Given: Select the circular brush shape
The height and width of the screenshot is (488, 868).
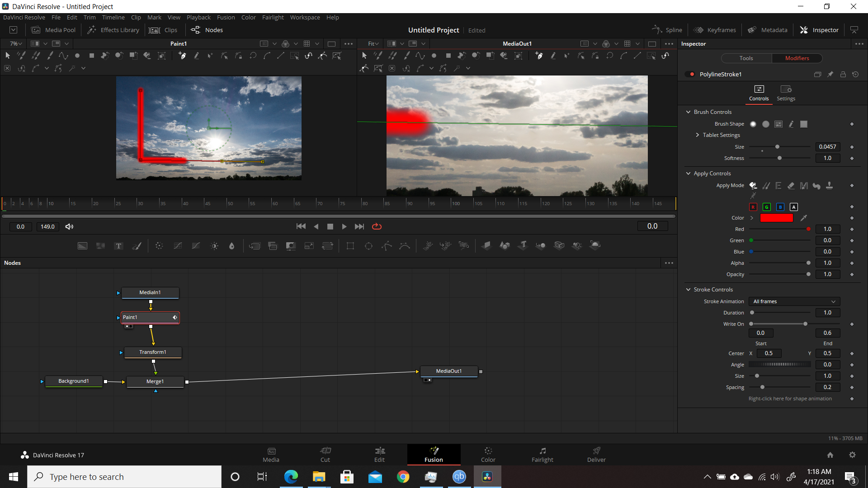Looking at the screenshot, I should coord(766,124).
